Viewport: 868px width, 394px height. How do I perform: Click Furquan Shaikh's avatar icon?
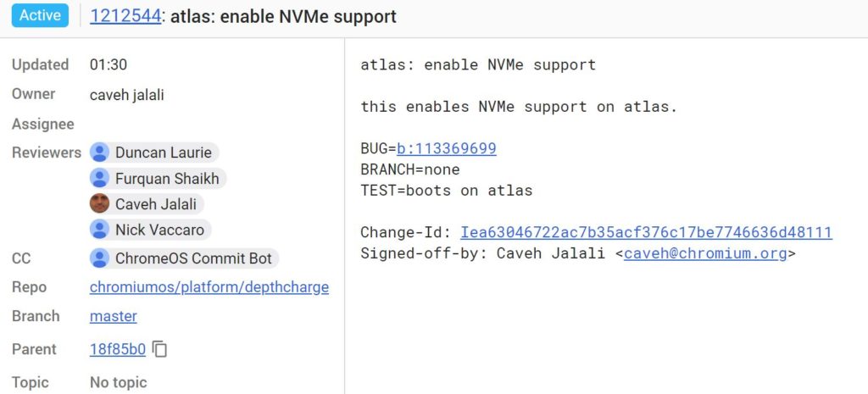coord(100,178)
